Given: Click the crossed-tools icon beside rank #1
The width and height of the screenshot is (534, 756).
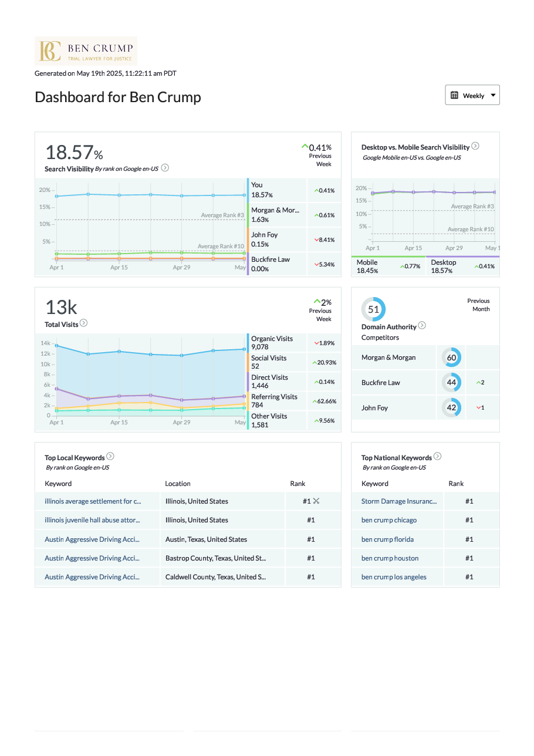Looking at the screenshot, I should click(316, 501).
